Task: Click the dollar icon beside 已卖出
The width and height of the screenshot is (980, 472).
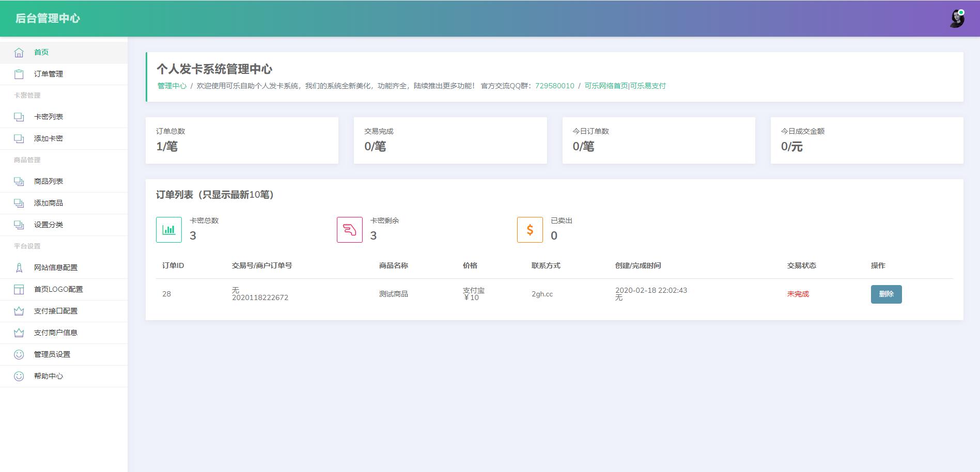Action: (529, 229)
